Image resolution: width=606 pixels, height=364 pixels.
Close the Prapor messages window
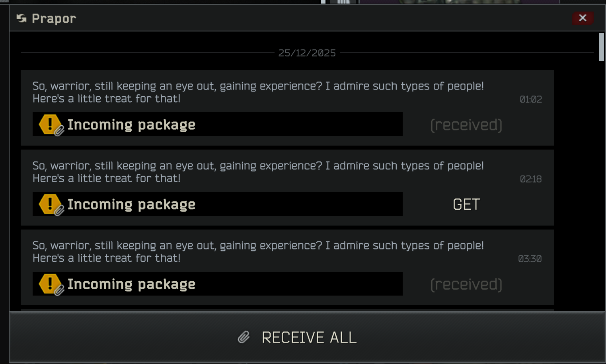click(x=583, y=18)
